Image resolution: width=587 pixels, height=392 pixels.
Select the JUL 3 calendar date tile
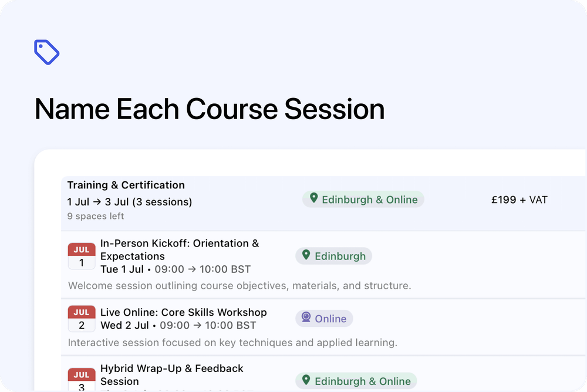pyautogui.click(x=81, y=379)
